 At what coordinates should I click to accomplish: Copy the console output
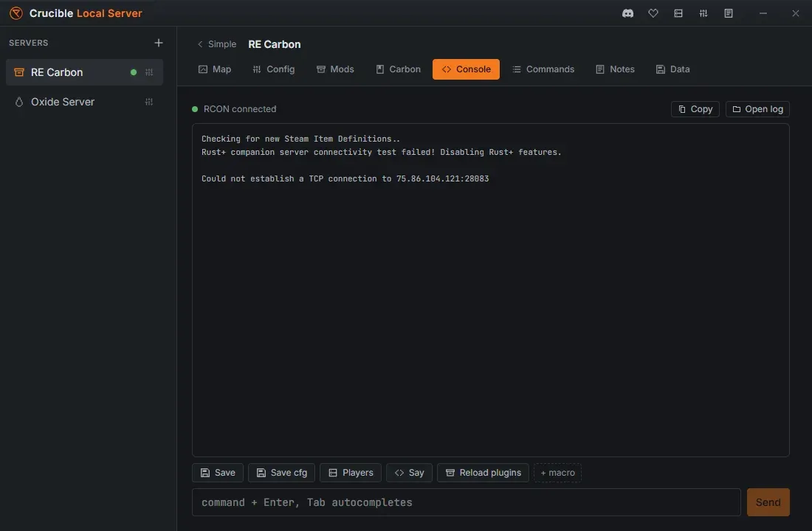click(x=695, y=109)
